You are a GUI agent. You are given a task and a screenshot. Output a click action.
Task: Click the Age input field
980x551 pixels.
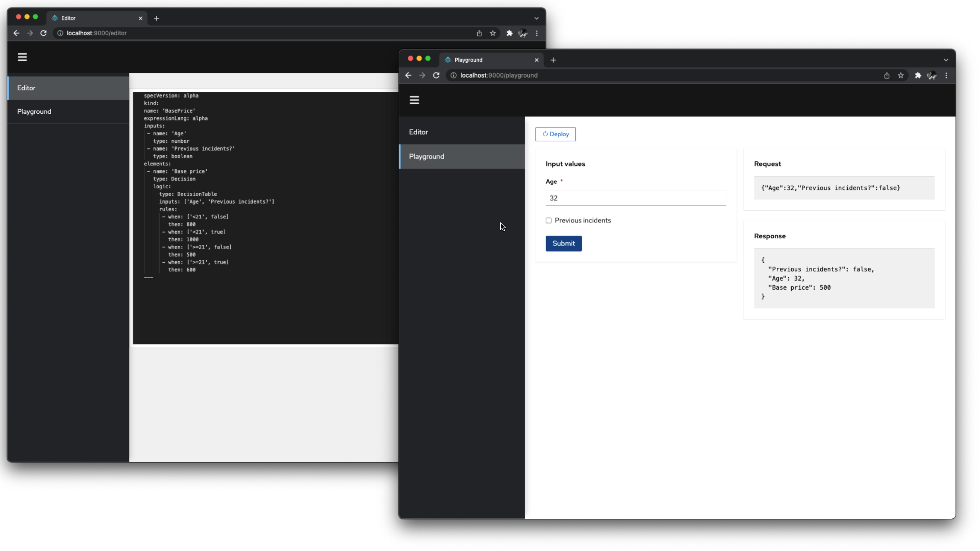[635, 198]
